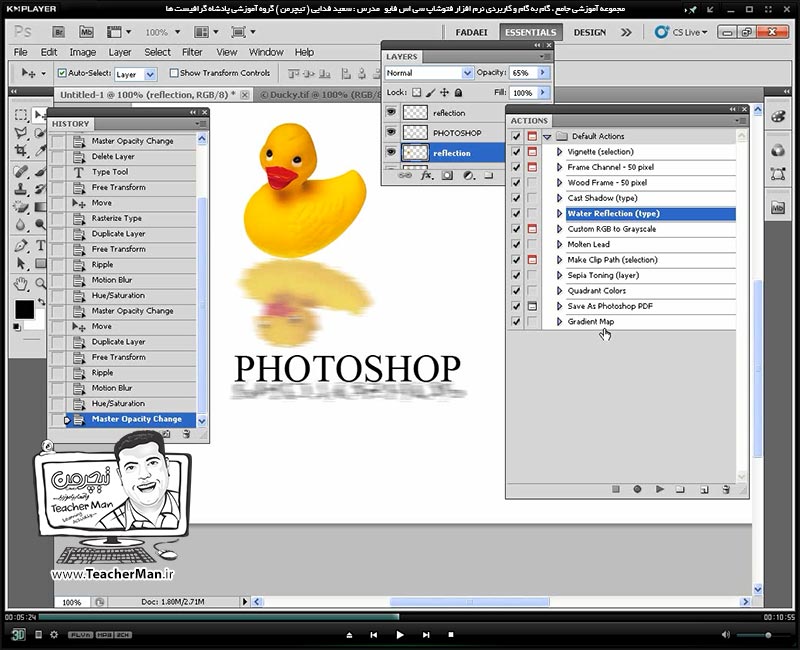This screenshot has height=650, width=800.
Task: Select the Zoom tool
Action: point(40,283)
